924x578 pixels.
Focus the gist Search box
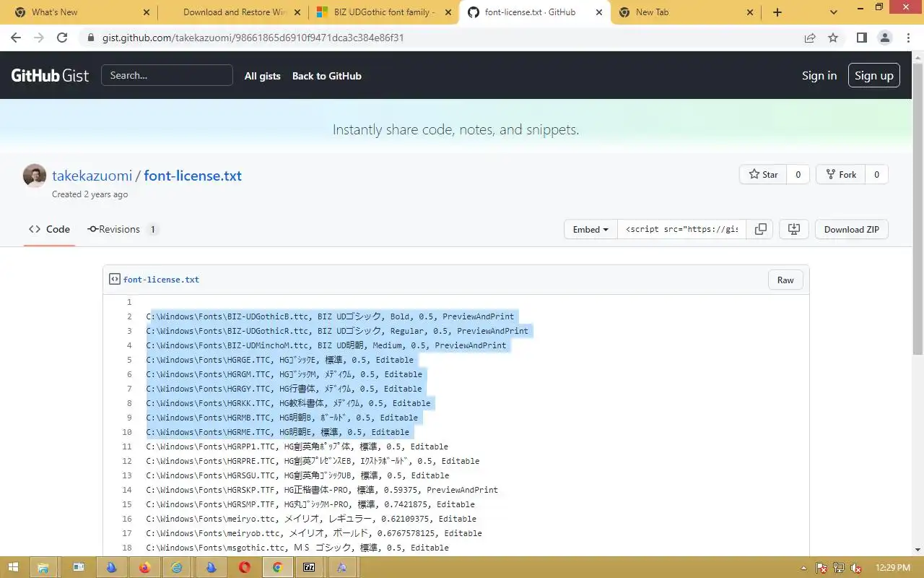[x=167, y=75]
